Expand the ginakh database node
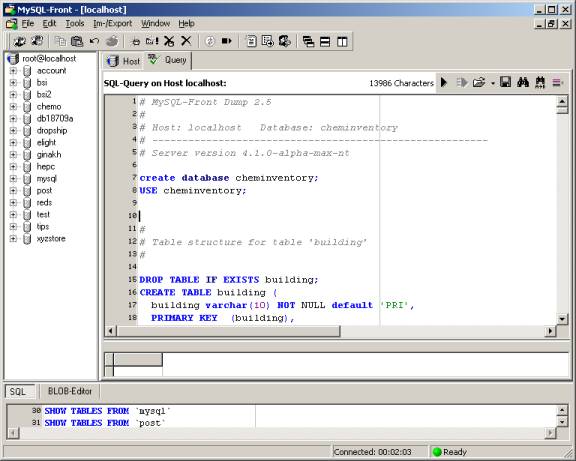Viewport: 576px width, 461px height. (x=13, y=155)
